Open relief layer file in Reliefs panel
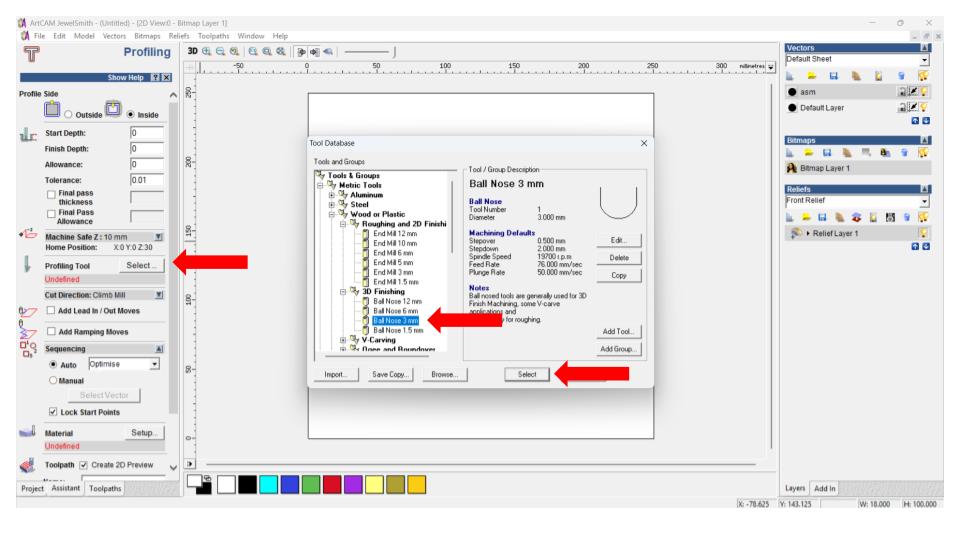The width and height of the screenshot is (960, 540). 806,217
